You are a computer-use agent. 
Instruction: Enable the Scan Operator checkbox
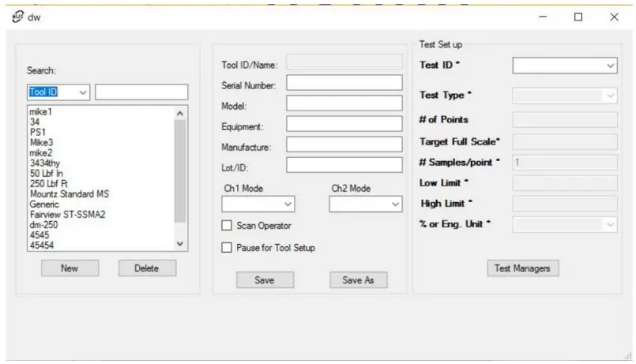tap(227, 225)
